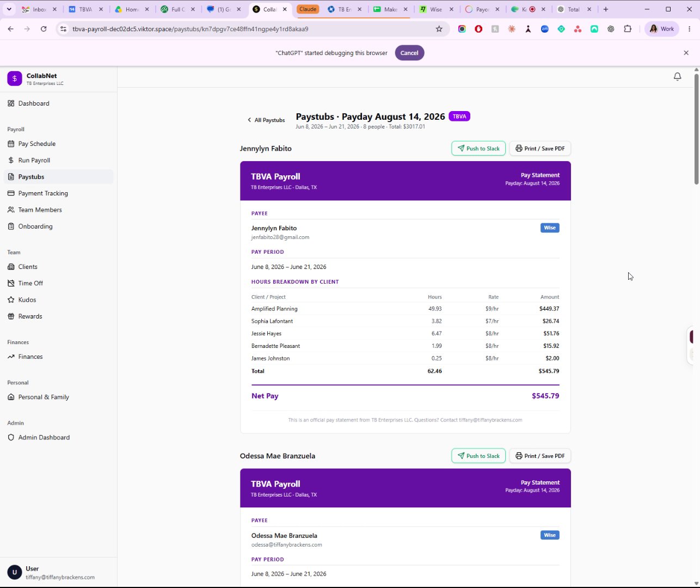Open the Work profile menu
Screen dimensions: 700x588
[662, 29]
